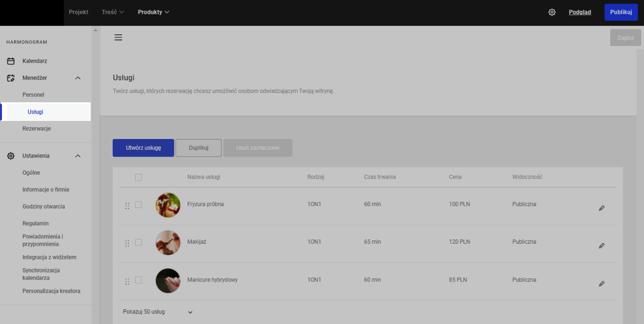Open Rezerwacje in the sidebar
Screen dimensions: 644x324
click(x=37, y=129)
